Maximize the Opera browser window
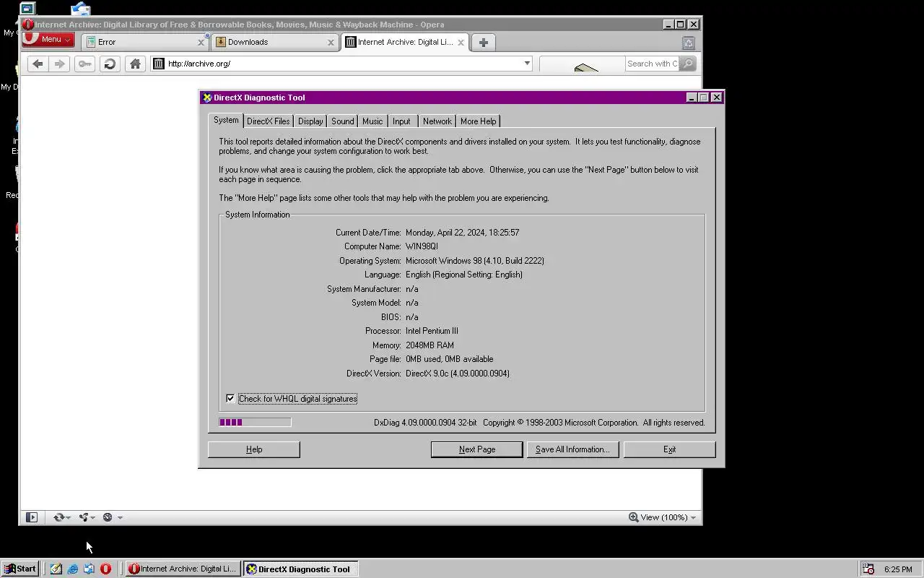This screenshot has height=578, width=924. pyautogui.click(x=680, y=25)
